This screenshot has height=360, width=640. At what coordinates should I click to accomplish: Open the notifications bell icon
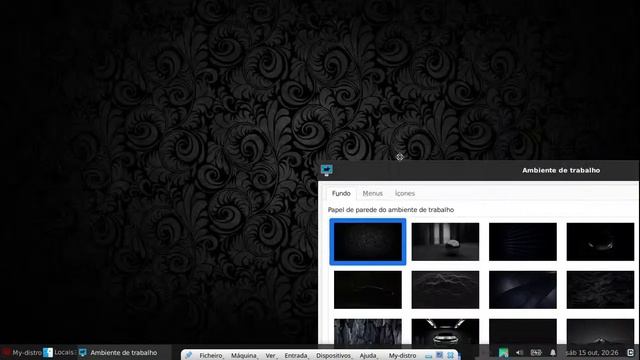553,353
